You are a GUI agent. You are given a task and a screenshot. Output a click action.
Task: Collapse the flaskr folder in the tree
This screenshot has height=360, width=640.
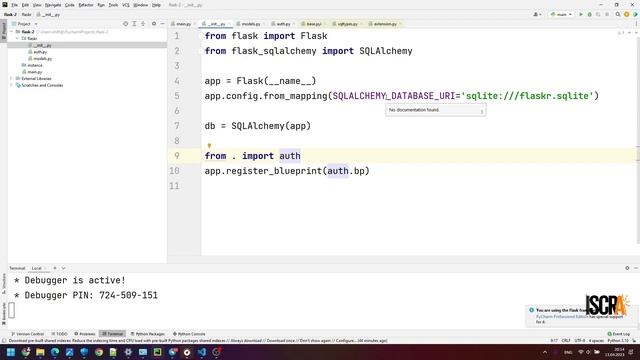coord(17,38)
